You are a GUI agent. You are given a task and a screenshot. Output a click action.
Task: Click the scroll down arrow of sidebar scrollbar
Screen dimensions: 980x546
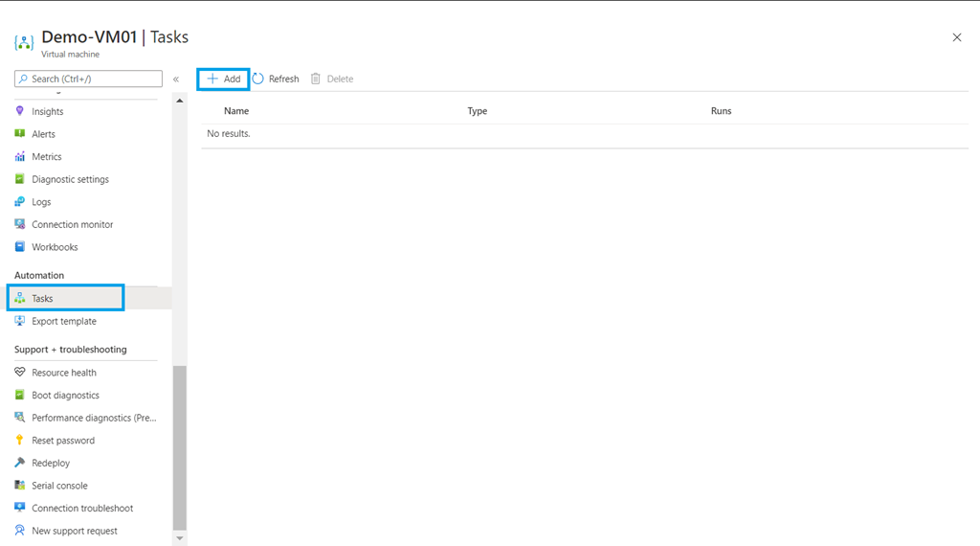pyautogui.click(x=180, y=538)
